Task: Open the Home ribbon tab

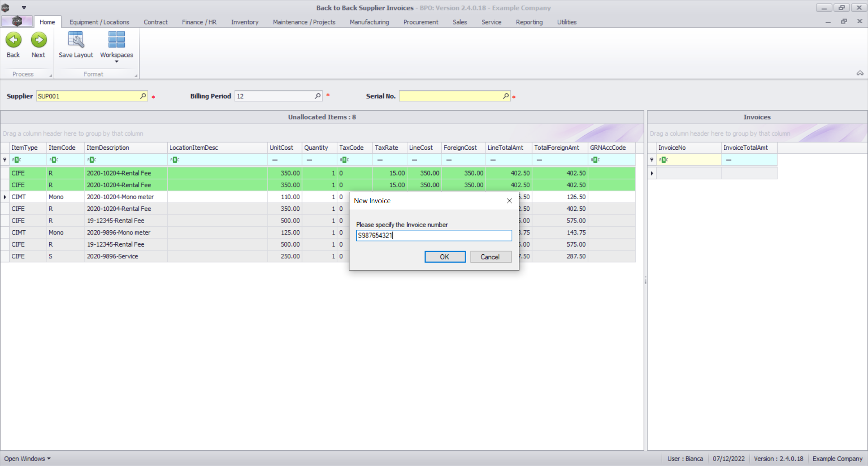Action: 47,22
